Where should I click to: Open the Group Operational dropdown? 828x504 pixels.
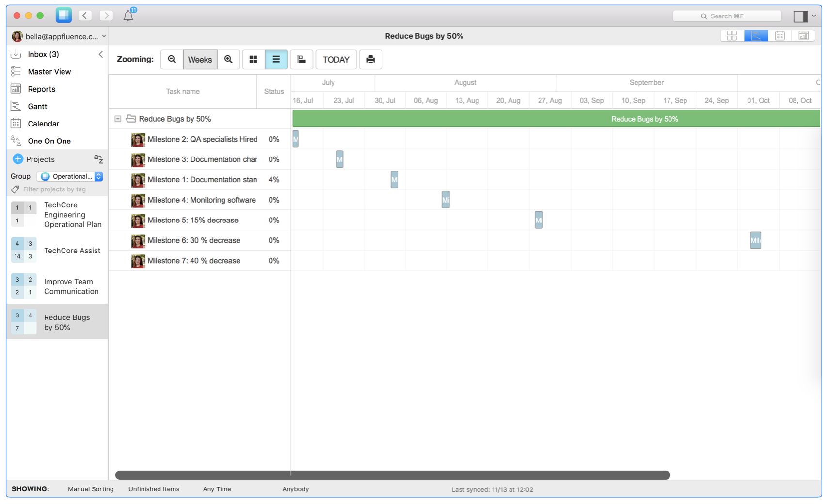[x=71, y=176]
